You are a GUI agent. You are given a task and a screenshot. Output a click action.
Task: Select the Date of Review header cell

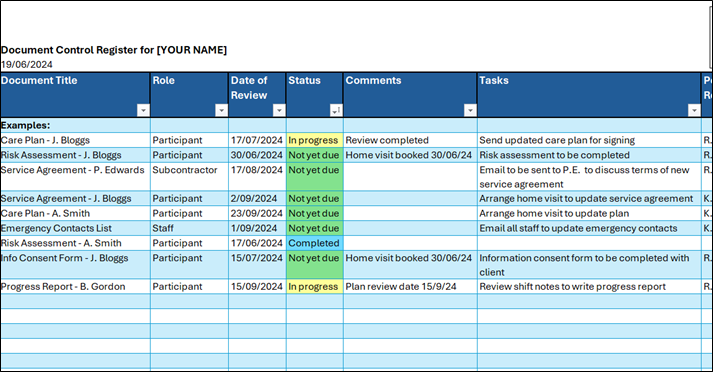coord(257,95)
